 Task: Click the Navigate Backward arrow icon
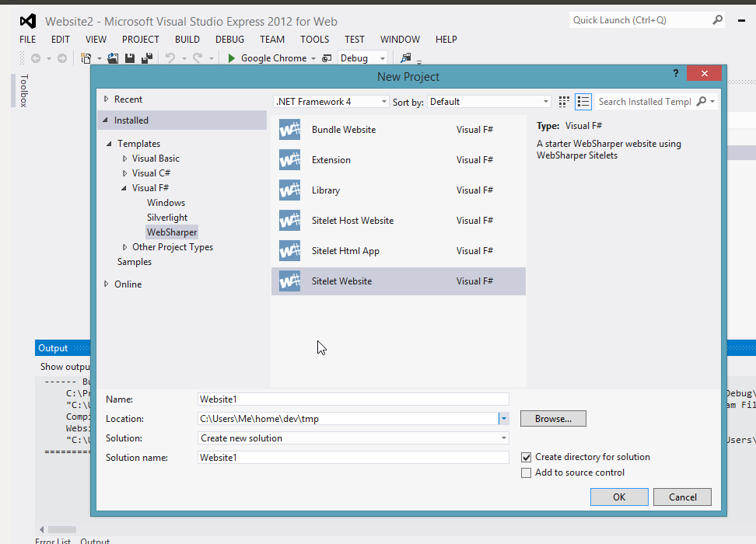coord(37,57)
